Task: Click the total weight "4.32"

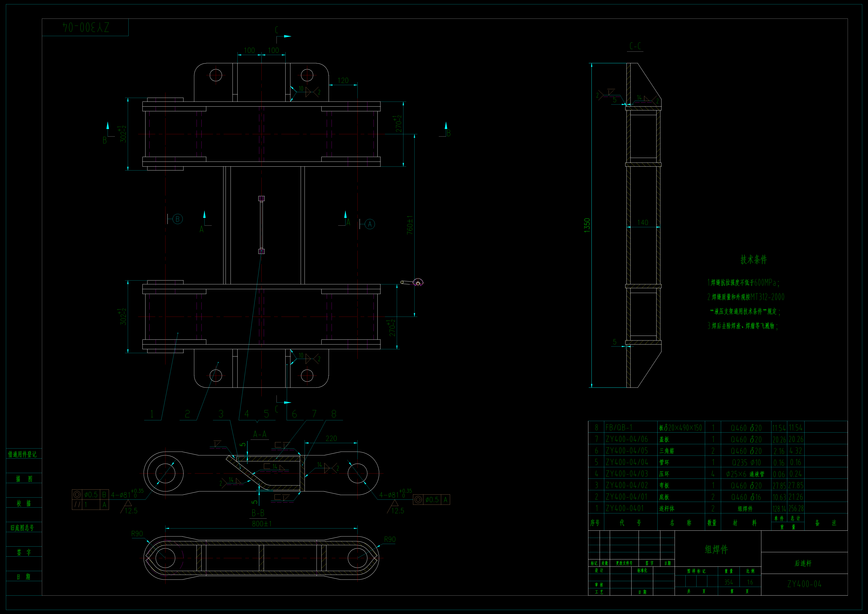Action: (x=795, y=451)
